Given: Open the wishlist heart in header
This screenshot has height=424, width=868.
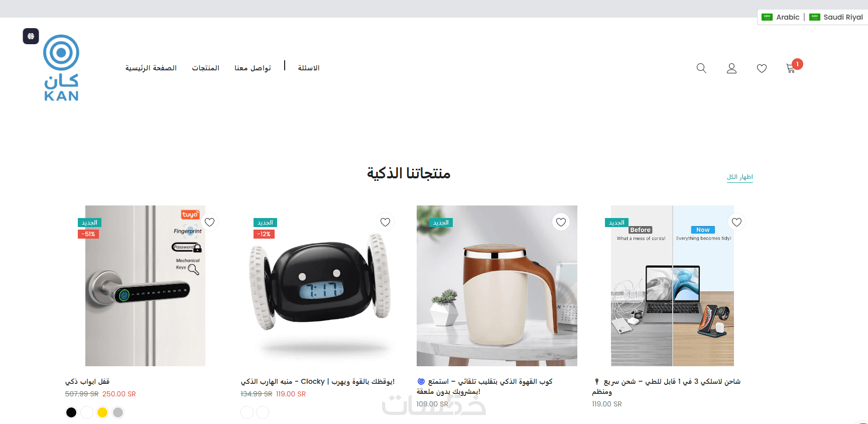Looking at the screenshot, I should click(x=762, y=68).
